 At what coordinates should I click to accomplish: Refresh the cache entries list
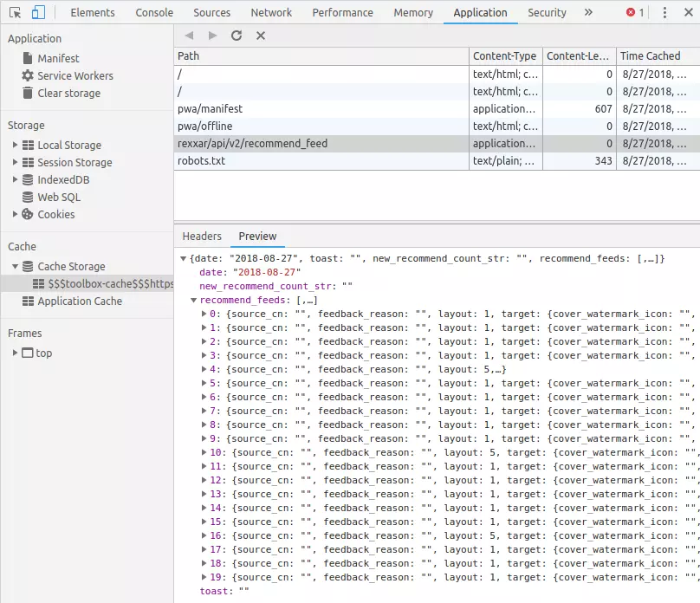(x=237, y=36)
